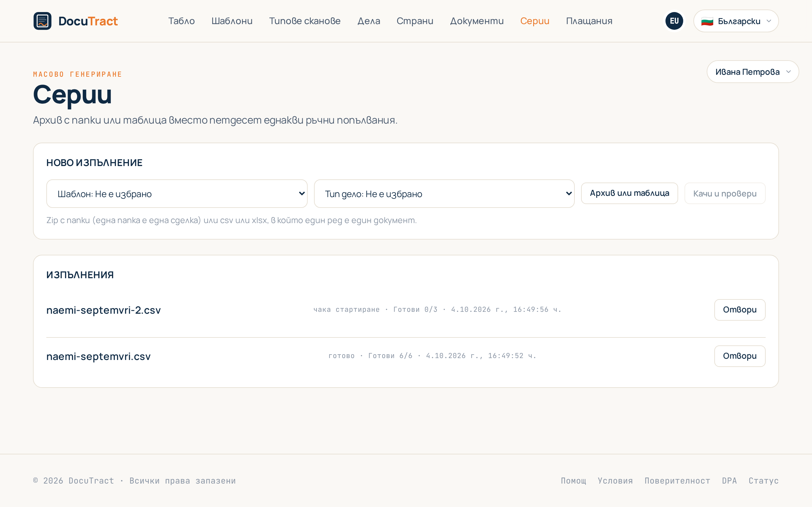Image resolution: width=812 pixels, height=507 pixels.
Task: Open the naemi-septemvri.csv run with Отвори
Action: click(x=740, y=356)
